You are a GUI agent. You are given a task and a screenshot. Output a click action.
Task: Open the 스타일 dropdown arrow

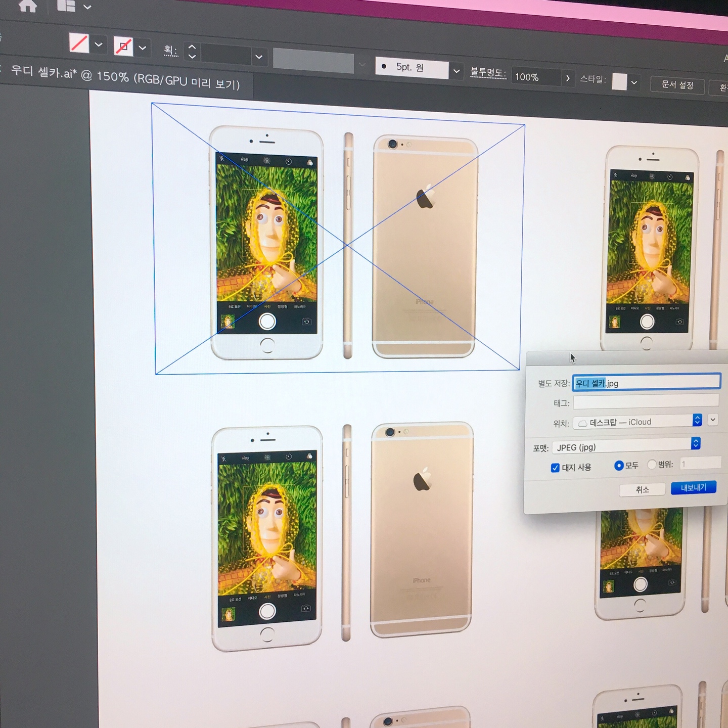click(x=634, y=83)
